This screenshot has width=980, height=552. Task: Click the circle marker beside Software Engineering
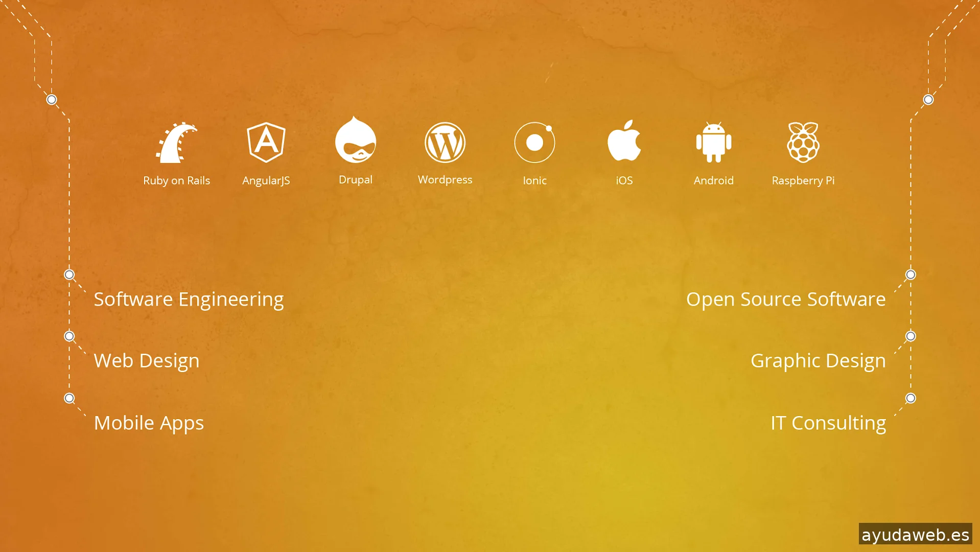69,275
